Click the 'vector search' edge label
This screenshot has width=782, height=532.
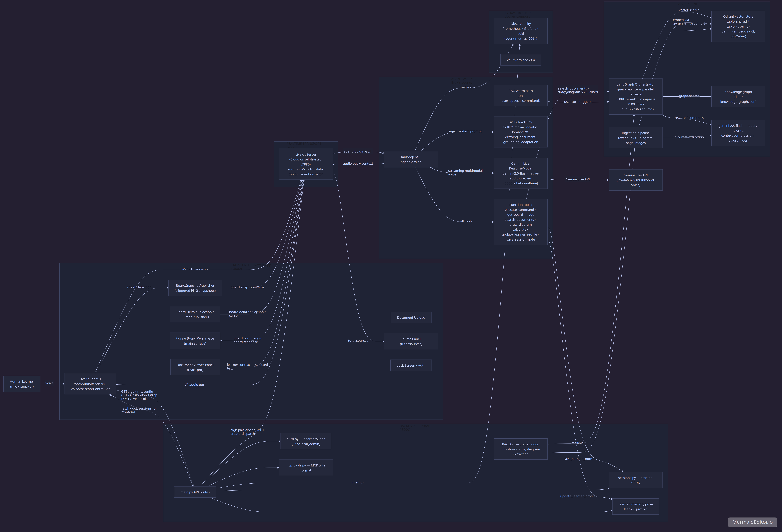pyautogui.click(x=689, y=10)
